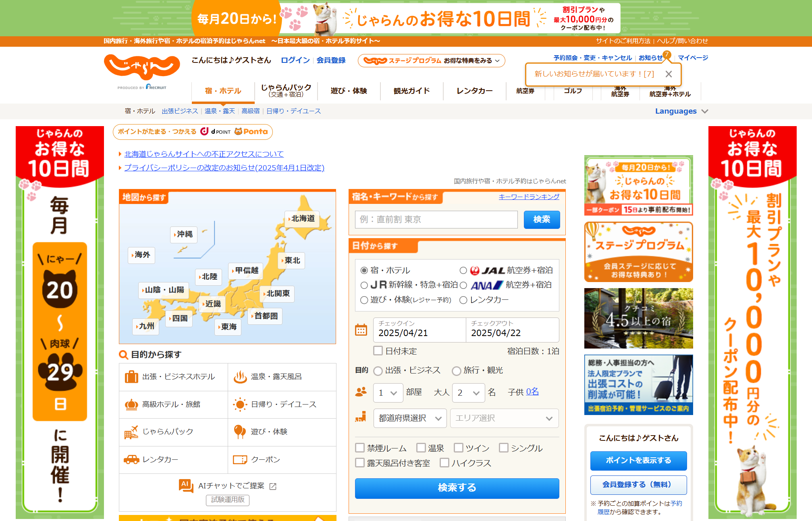Click the AI chat icon

(x=186, y=486)
